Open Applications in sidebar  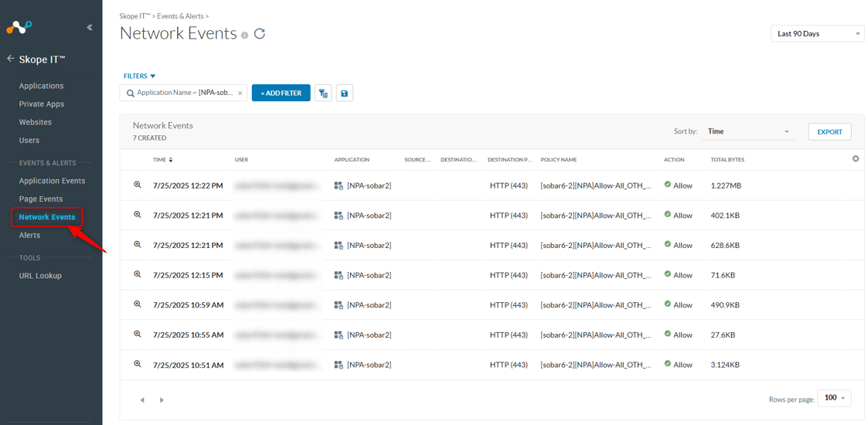click(41, 86)
